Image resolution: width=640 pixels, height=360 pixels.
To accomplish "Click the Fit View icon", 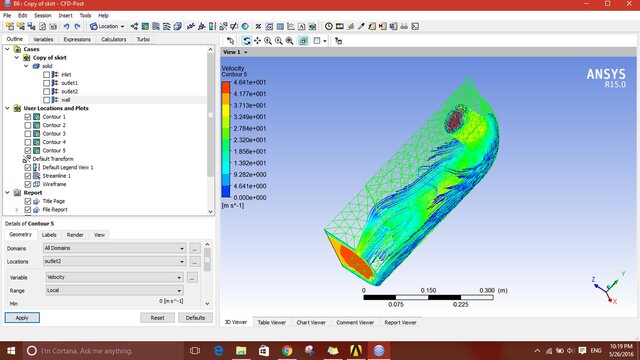I will (289, 41).
